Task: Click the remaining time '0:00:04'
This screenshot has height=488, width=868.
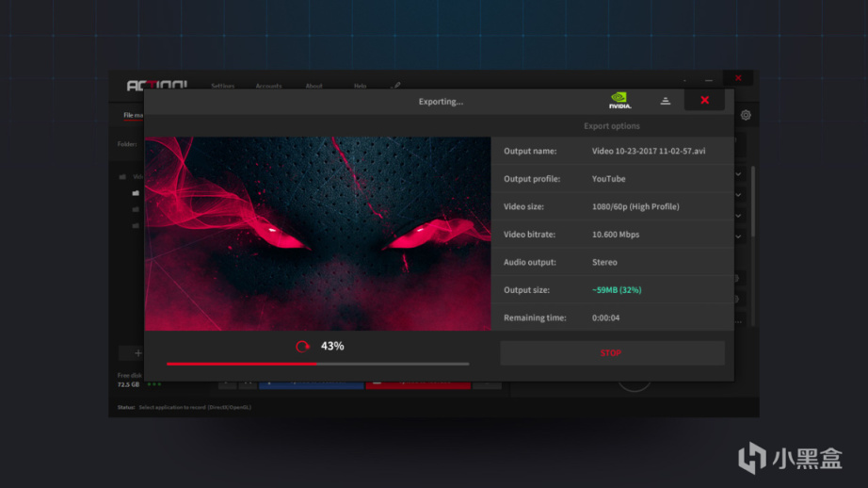Action: coord(605,317)
